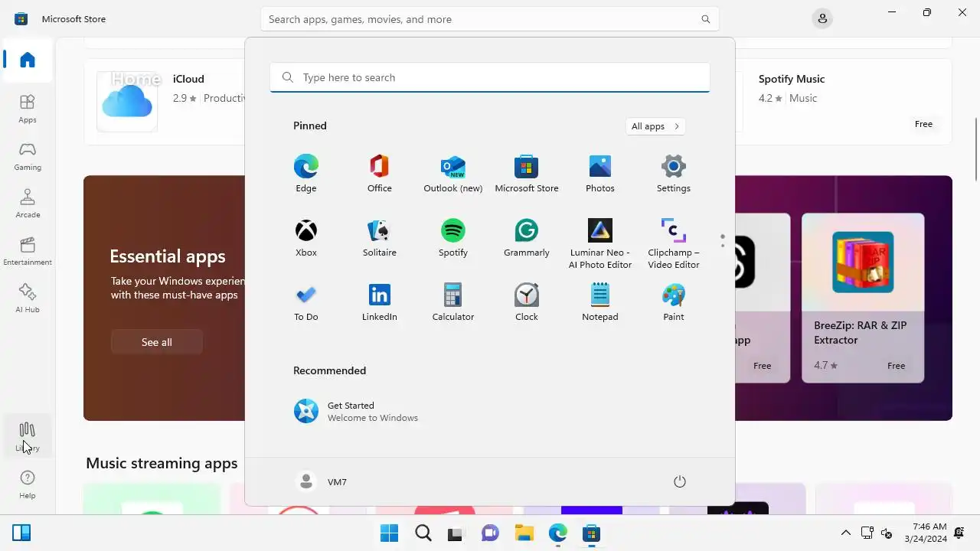
Task: Open To Do pinned app
Action: [x=305, y=302]
